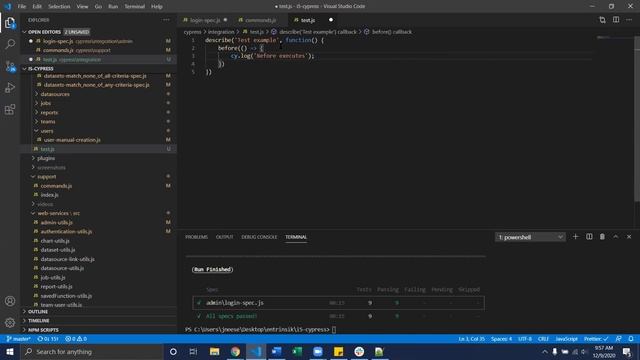Switch to the Output panel tab
This screenshot has width=640, height=360.
point(224,237)
